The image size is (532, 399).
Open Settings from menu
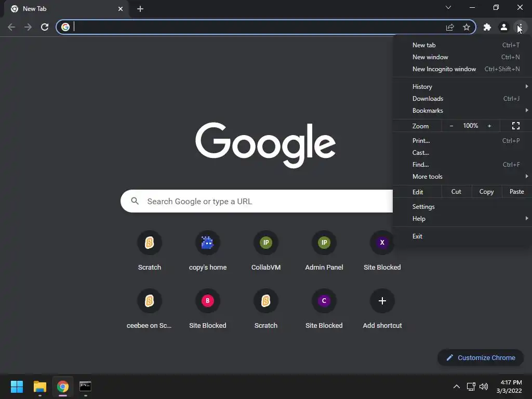coord(462,207)
